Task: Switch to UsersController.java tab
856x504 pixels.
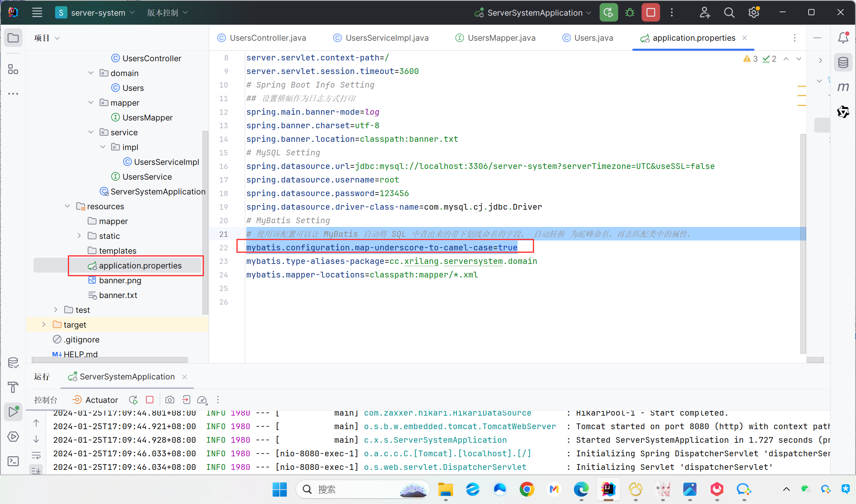Action: coord(262,38)
